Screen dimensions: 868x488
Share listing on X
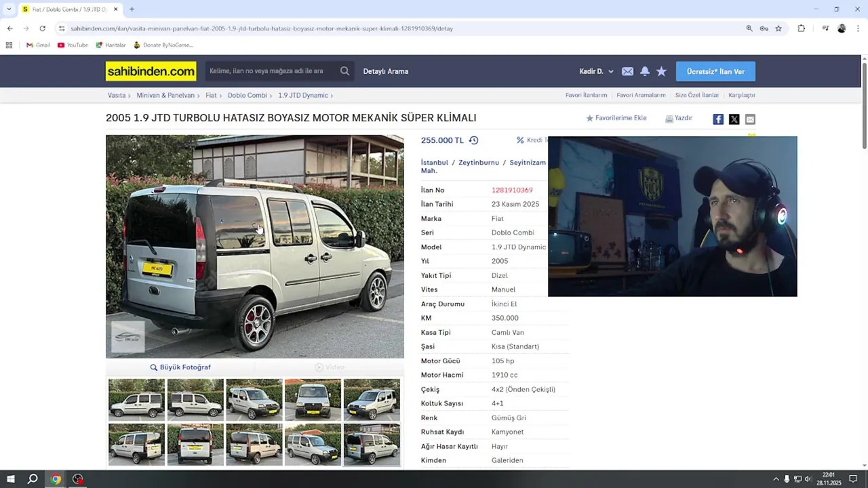(x=734, y=119)
